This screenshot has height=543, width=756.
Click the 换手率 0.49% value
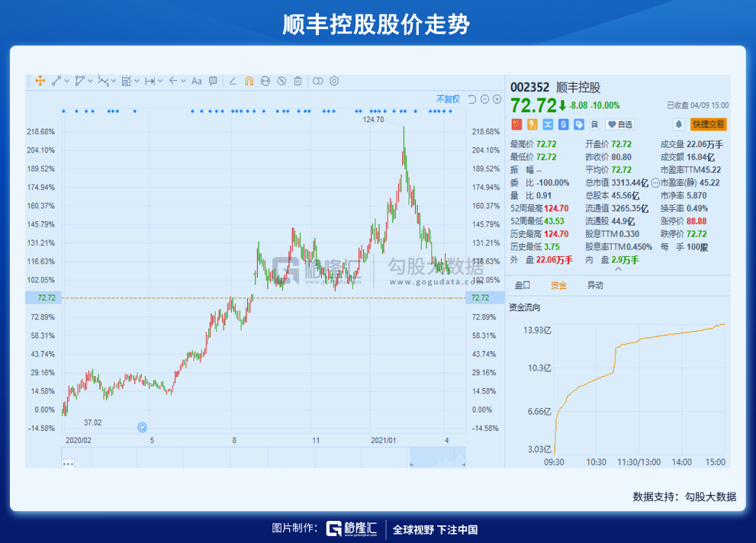point(697,208)
